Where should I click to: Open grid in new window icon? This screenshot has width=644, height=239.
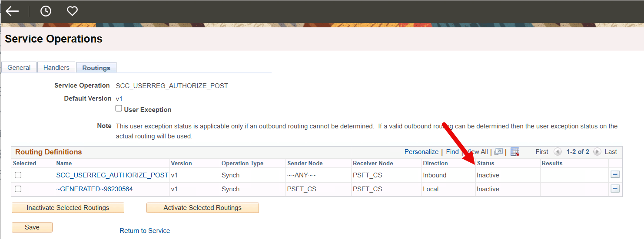tap(498, 152)
